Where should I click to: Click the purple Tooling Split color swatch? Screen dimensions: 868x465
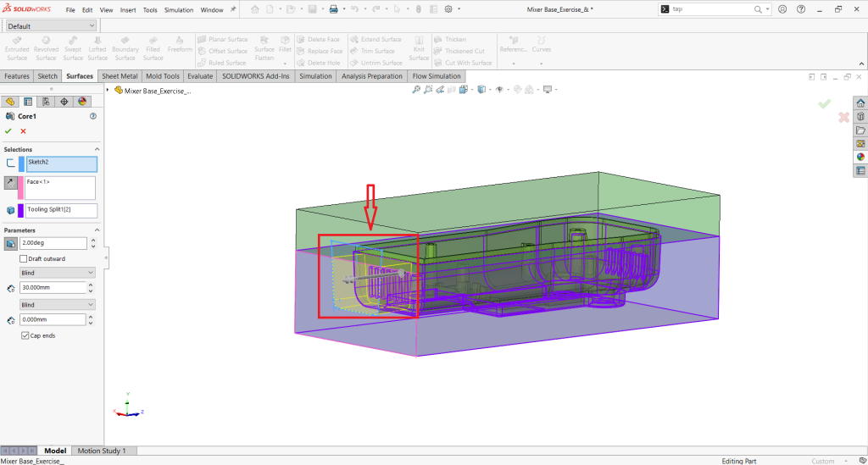(x=21, y=211)
